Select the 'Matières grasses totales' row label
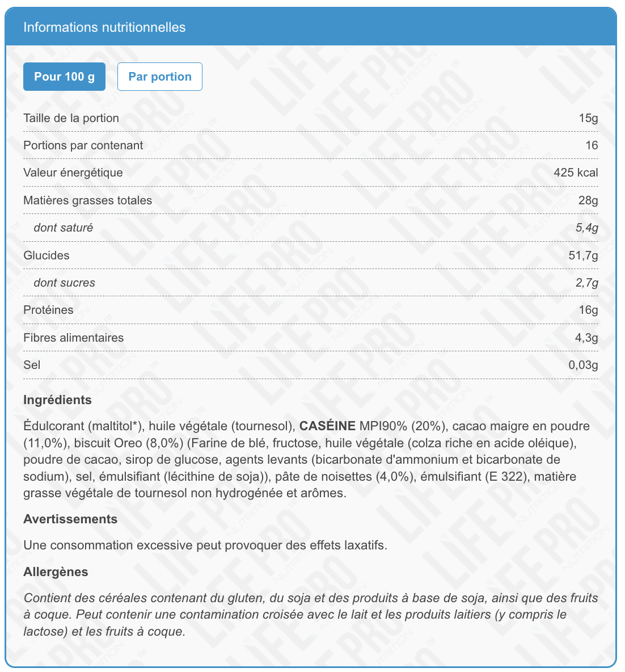Screen dimensions: 625x672 pos(87,200)
